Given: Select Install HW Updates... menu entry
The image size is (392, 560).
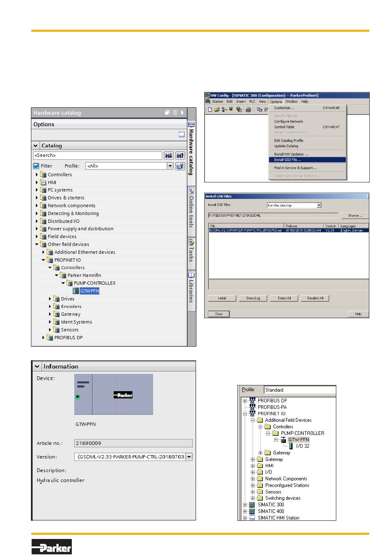Looking at the screenshot, I should tap(307, 154).
